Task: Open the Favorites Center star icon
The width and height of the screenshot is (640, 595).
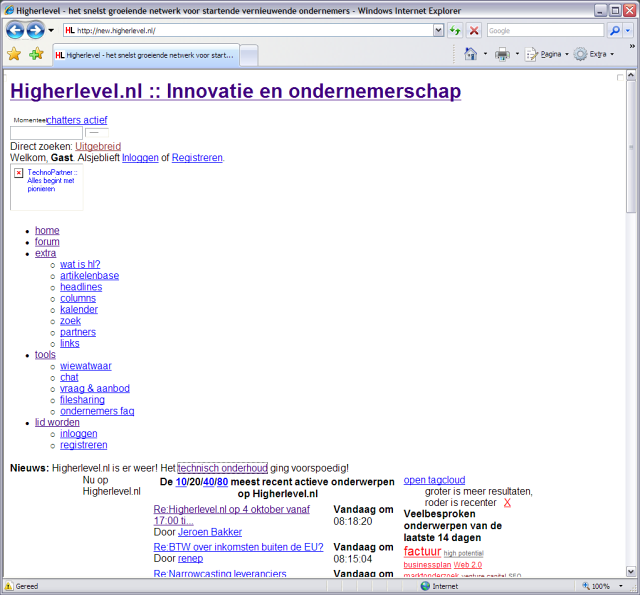Action: pyautogui.click(x=14, y=54)
